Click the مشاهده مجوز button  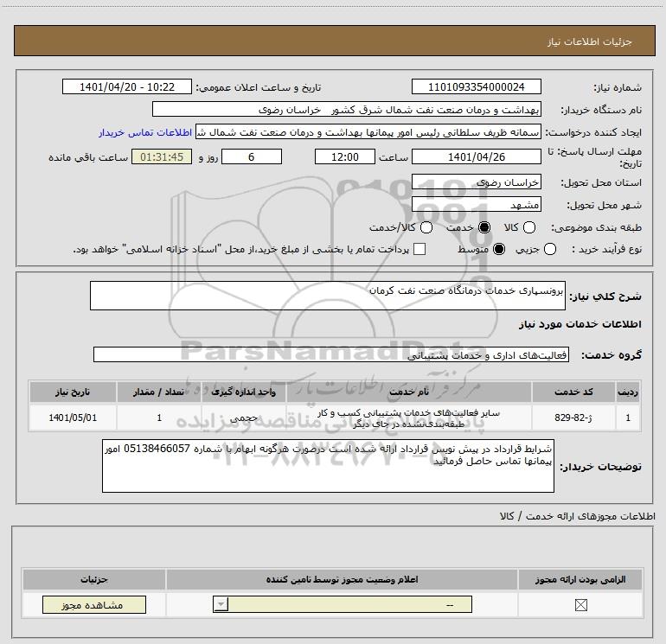[94, 604]
